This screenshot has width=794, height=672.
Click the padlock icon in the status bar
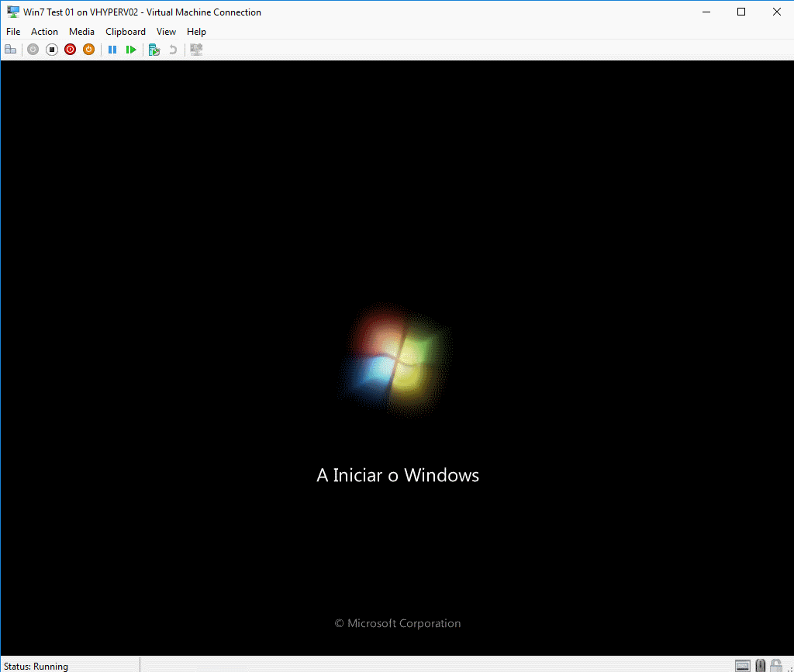pos(775,665)
